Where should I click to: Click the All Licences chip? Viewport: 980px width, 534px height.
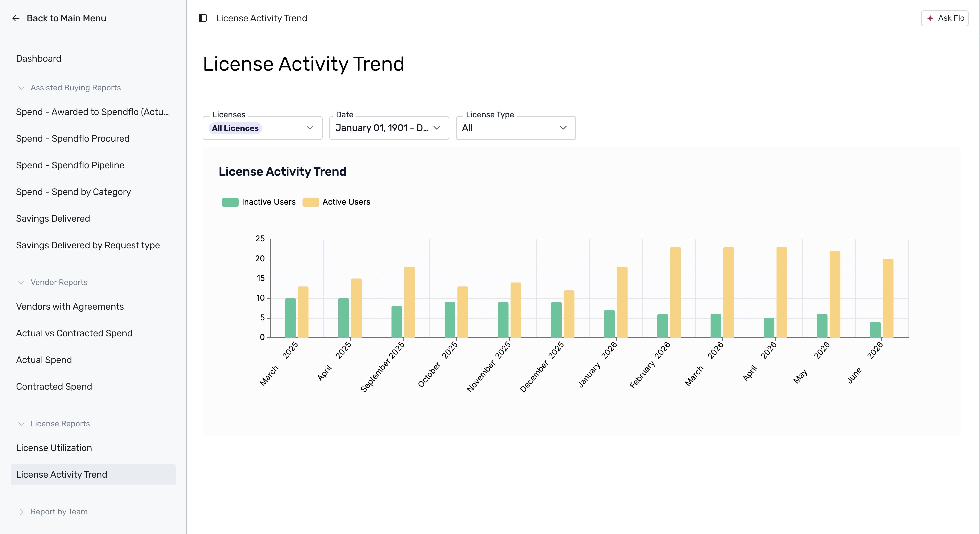(x=235, y=128)
